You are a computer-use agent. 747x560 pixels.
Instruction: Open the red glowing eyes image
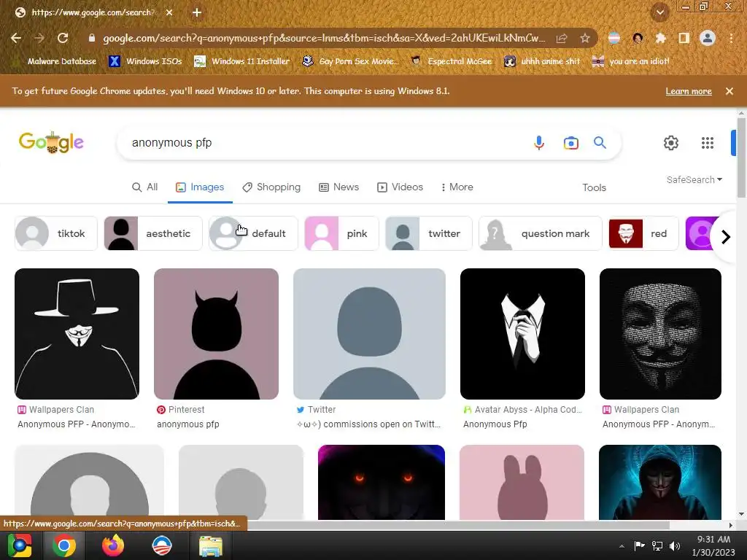coord(381,482)
